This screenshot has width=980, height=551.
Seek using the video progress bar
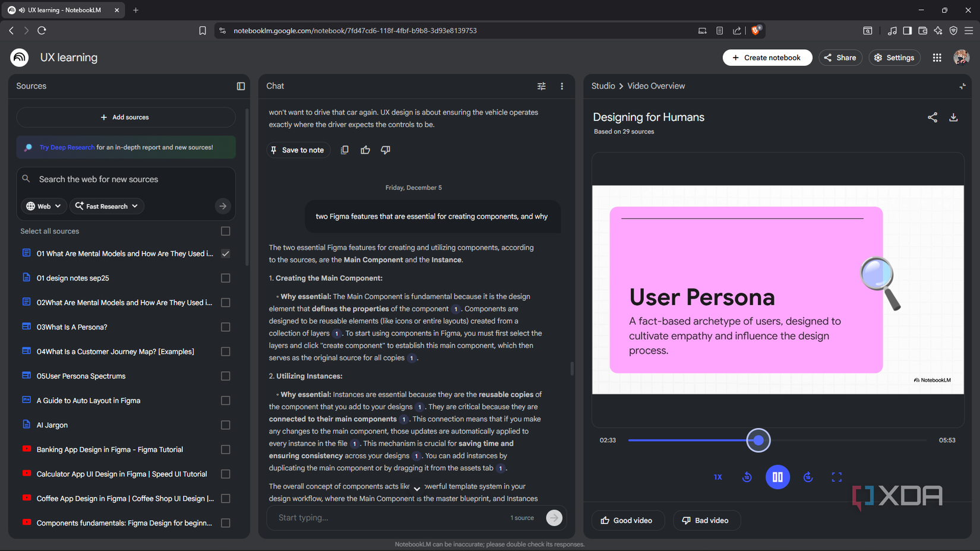pos(758,440)
